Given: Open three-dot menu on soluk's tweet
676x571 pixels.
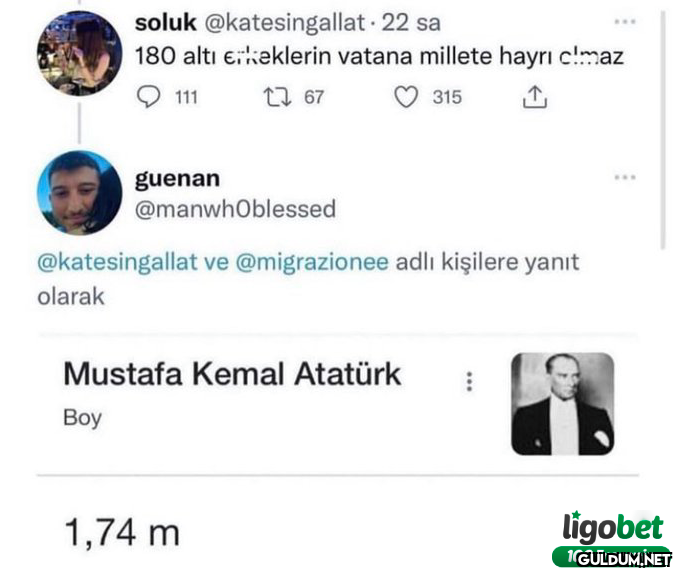Looking at the screenshot, I should 625,21.
